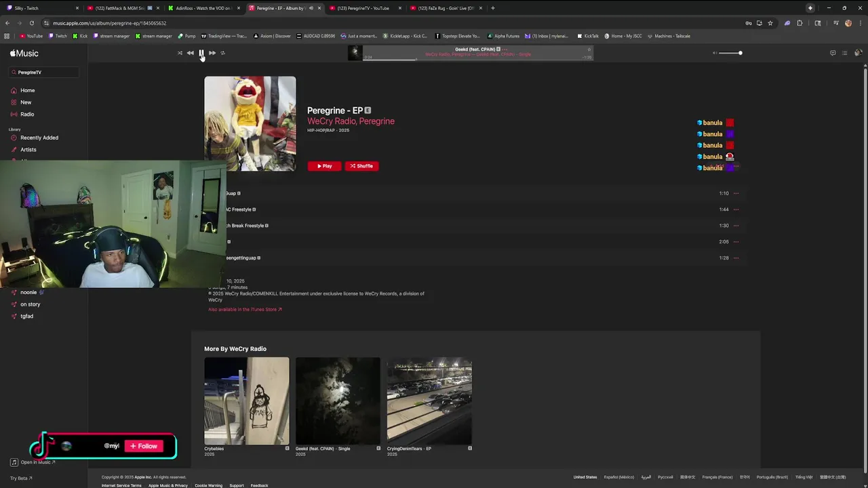Click the Peregrine EP album artwork
This screenshot has width=868, height=488.
point(250,123)
